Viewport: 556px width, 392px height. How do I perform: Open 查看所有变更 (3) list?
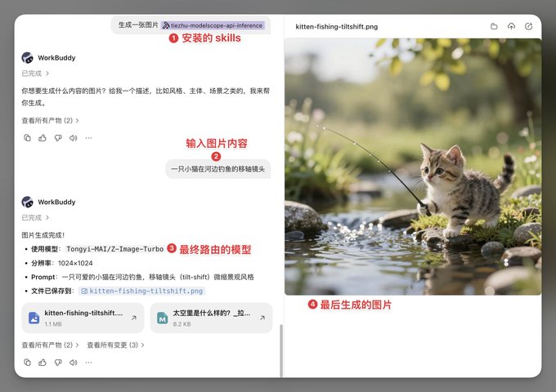click(115, 345)
